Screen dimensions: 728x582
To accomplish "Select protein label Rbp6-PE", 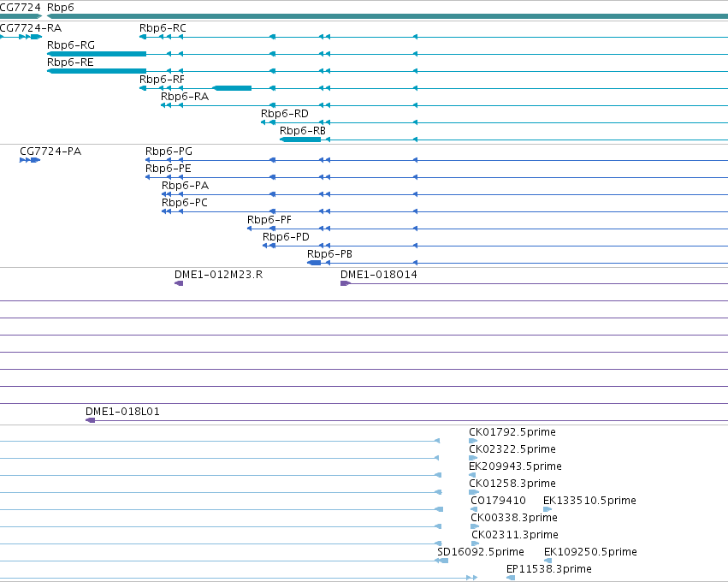I will pyautogui.click(x=168, y=169).
